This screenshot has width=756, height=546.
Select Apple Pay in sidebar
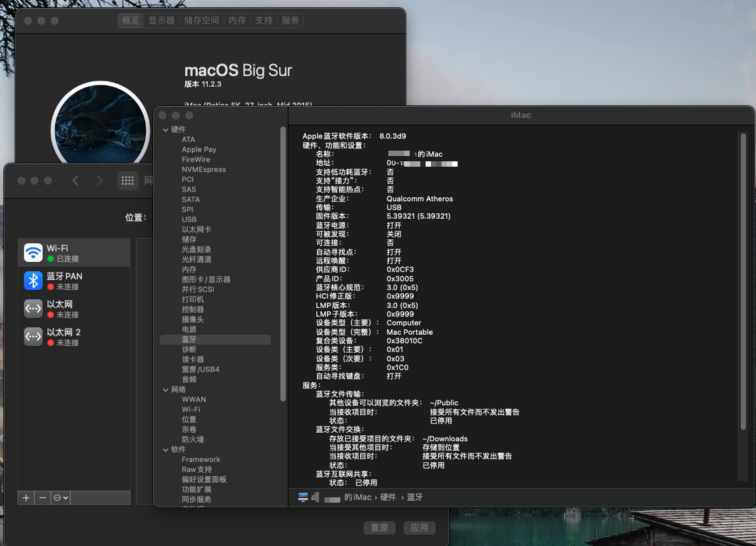[199, 149]
